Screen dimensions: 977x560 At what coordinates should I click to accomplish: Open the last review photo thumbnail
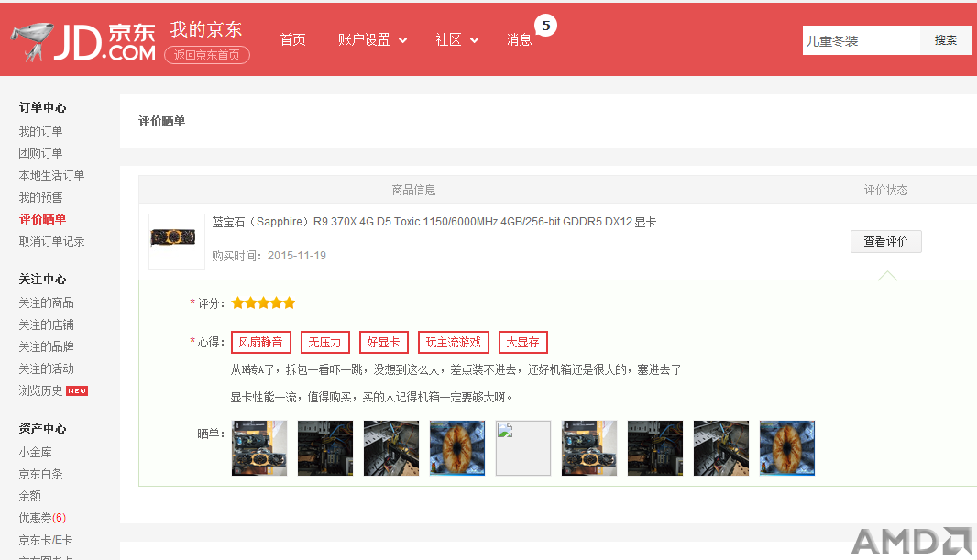pyautogui.click(x=787, y=448)
